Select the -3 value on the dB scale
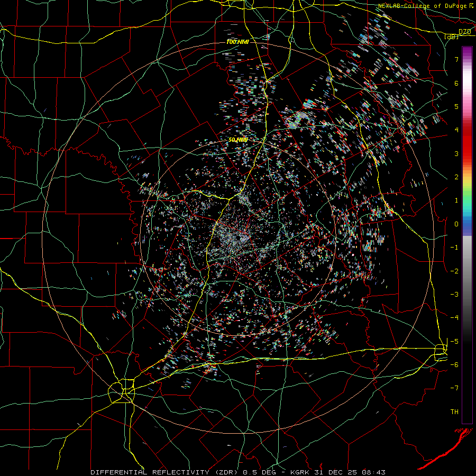476x476 pixels. click(x=454, y=295)
